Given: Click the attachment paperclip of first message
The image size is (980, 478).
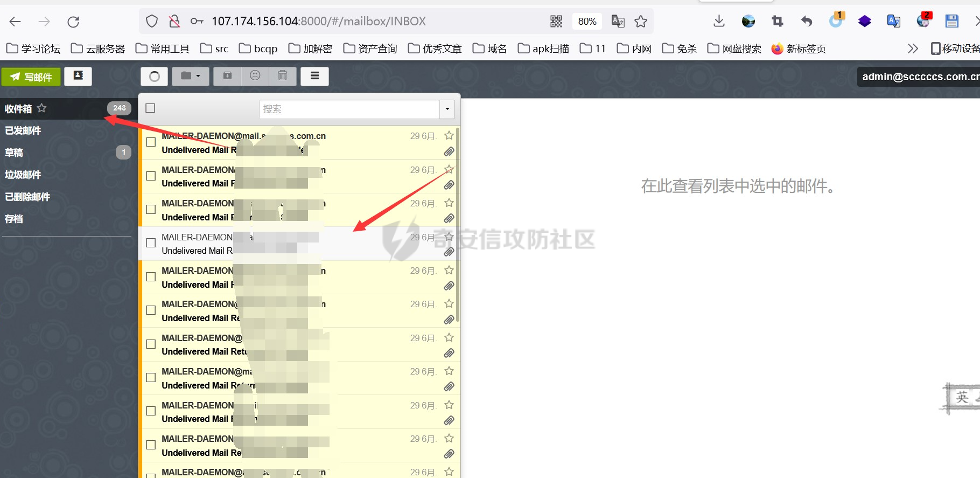Looking at the screenshot, I should (x=449, y=151).
